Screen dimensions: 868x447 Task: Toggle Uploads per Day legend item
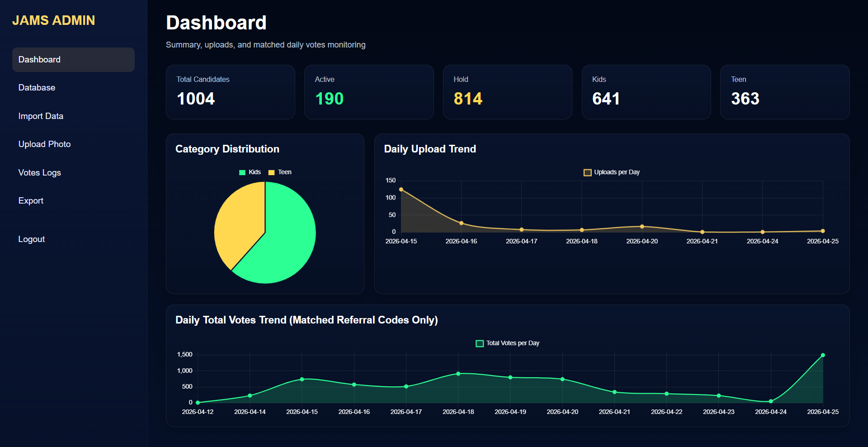point(612,172)
